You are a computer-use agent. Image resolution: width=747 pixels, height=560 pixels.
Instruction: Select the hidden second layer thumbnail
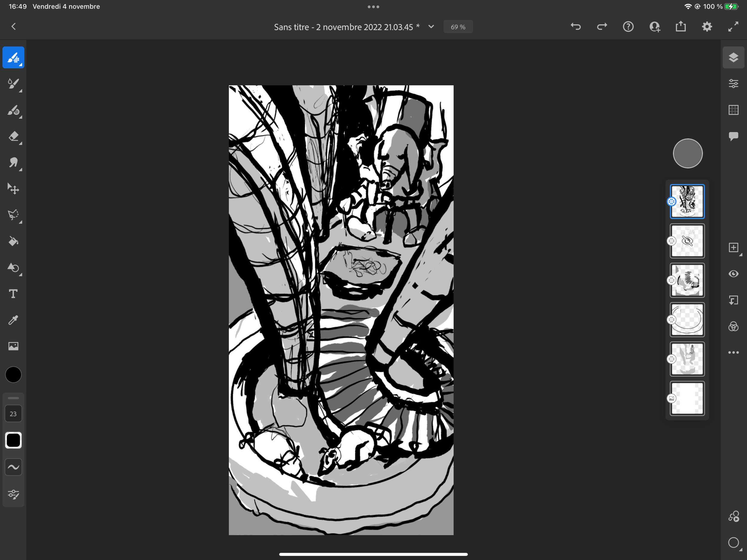[x=687, y=241]
